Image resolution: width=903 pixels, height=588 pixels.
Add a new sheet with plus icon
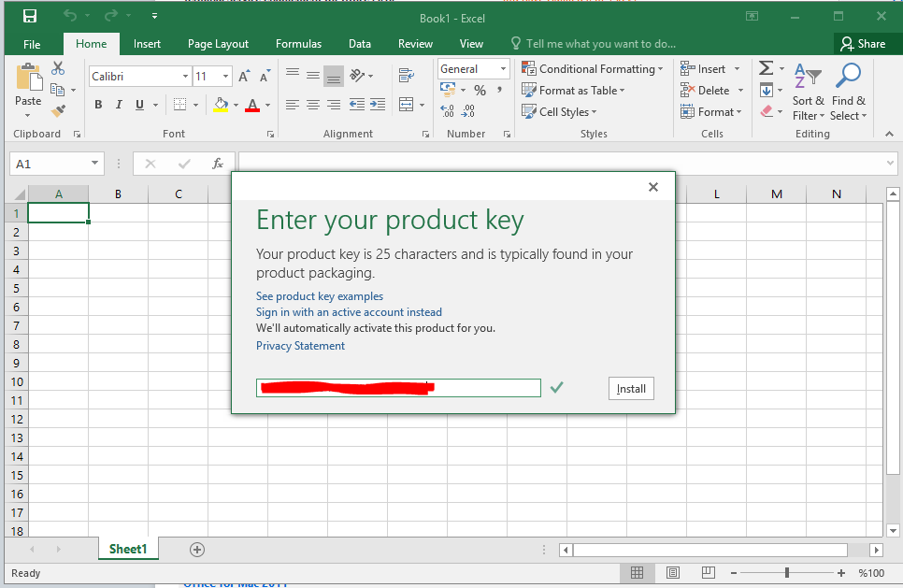coord(197,550)
